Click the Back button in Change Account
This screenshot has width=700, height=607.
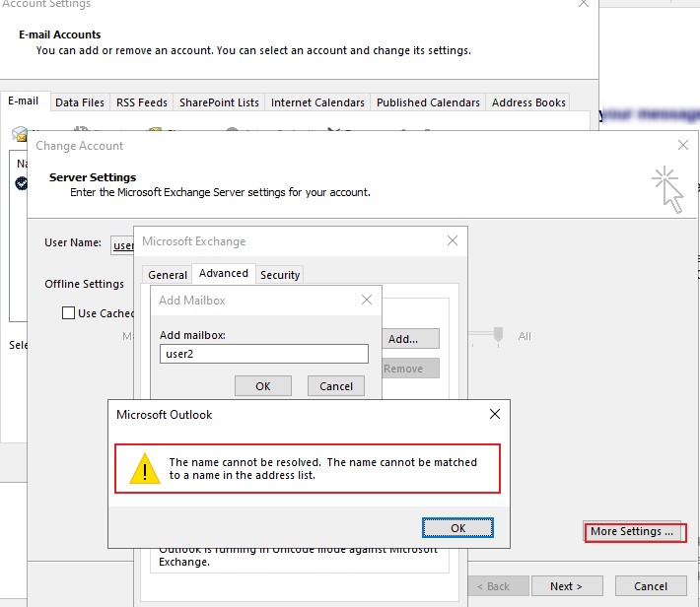click(499, 586)
